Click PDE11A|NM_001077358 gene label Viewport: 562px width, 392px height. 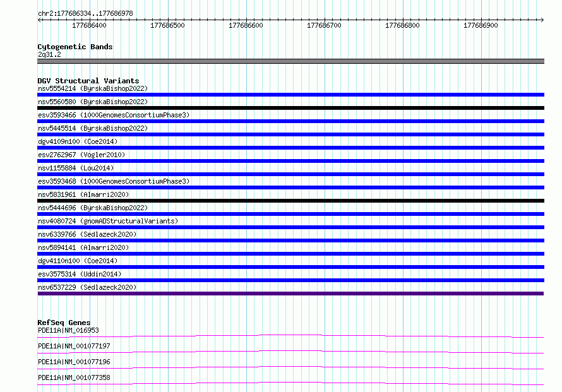pos(74,377)
